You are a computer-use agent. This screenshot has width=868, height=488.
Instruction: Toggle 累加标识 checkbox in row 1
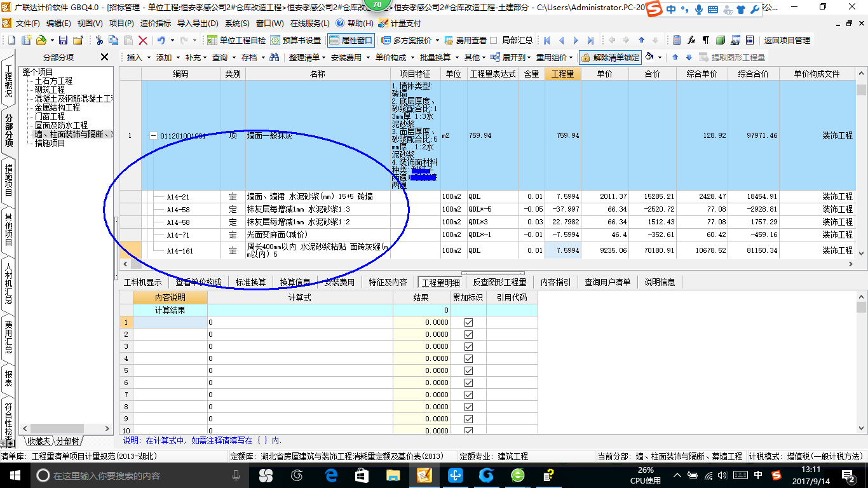pos(469,322)
